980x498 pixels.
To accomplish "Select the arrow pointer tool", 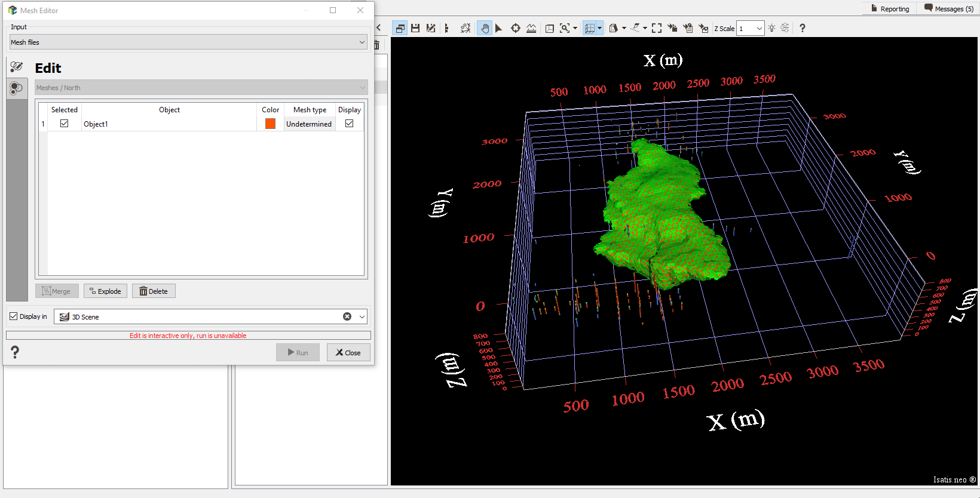I will pos(499,28).
